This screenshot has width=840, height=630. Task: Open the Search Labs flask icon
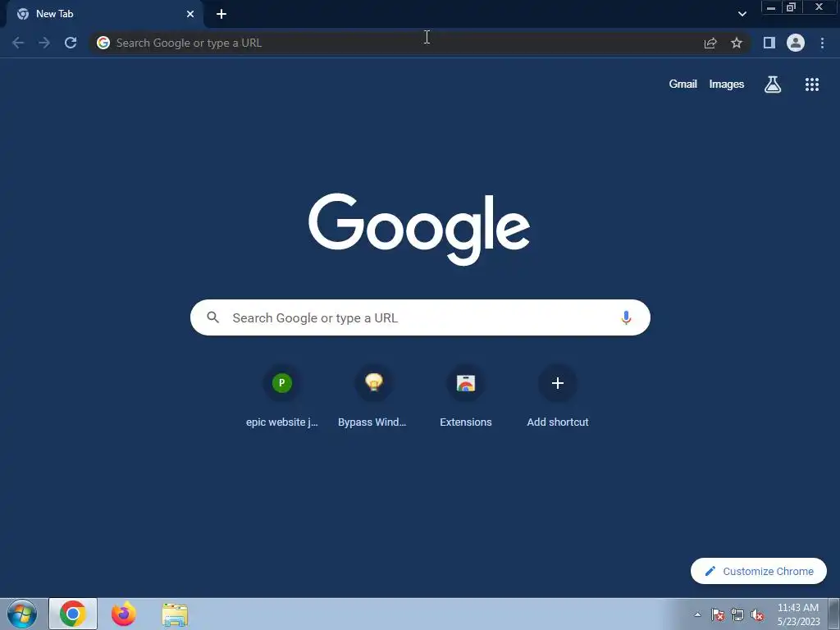tap(773, 84)
